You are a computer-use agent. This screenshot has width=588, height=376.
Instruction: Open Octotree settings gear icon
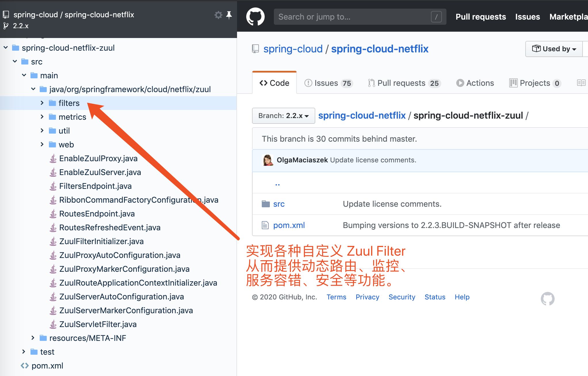coord(218,15)
